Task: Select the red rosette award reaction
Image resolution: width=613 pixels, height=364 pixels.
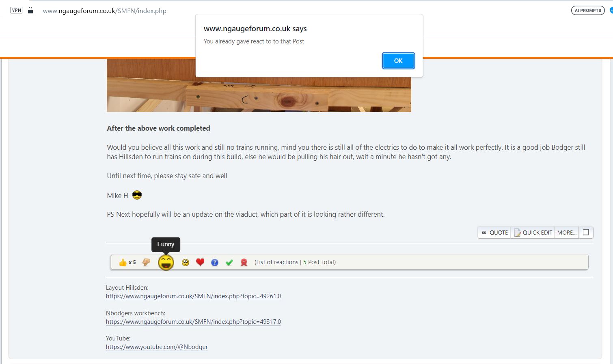Action: point(244,263)
